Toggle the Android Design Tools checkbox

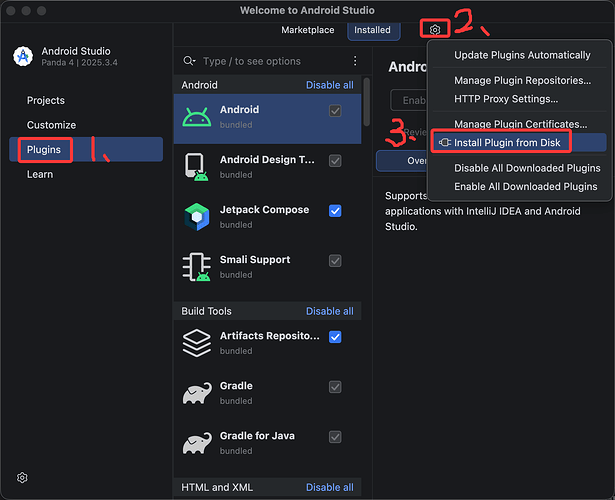[335, 161]
